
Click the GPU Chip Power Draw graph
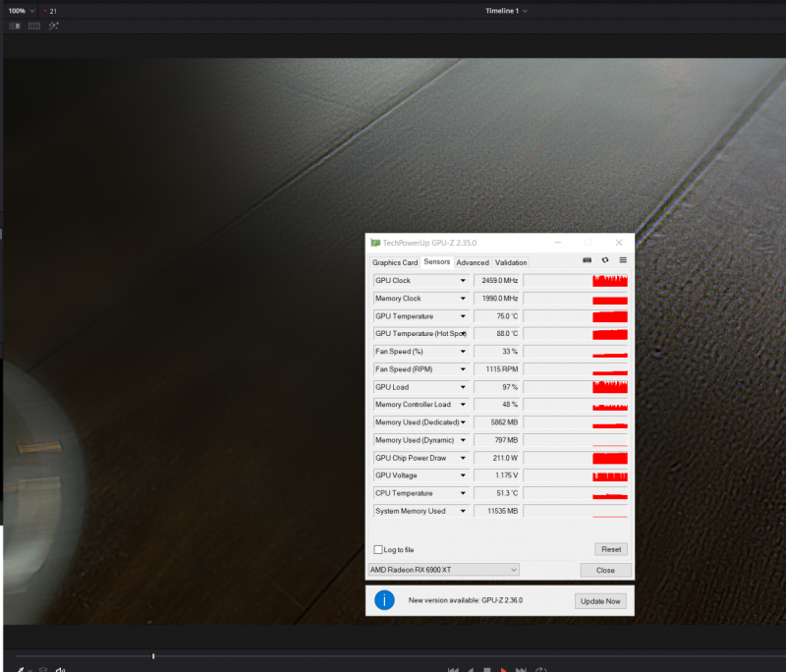tap(576, 458)
